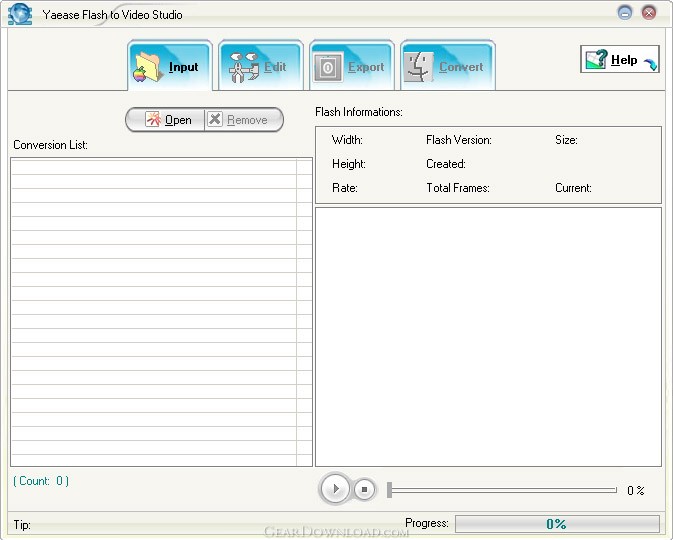673x540 pixels.
Task: Stop the Flash preview playback
Action: 364,489
